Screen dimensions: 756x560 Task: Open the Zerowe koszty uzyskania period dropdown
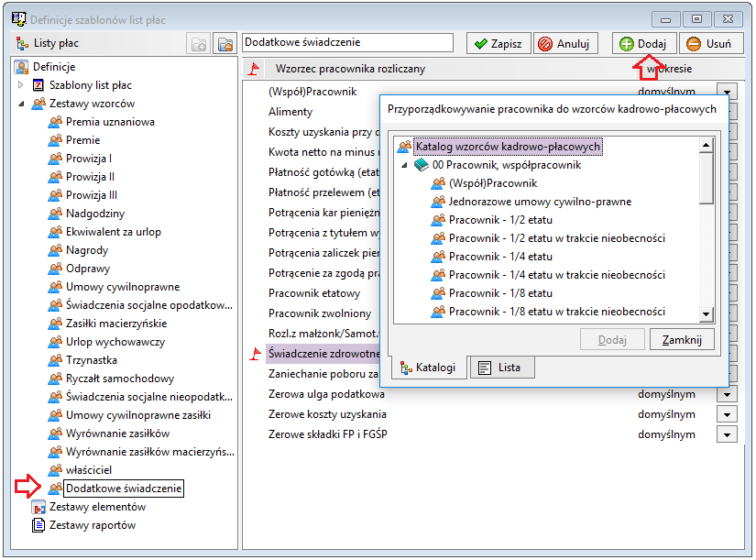click(727, 415)
